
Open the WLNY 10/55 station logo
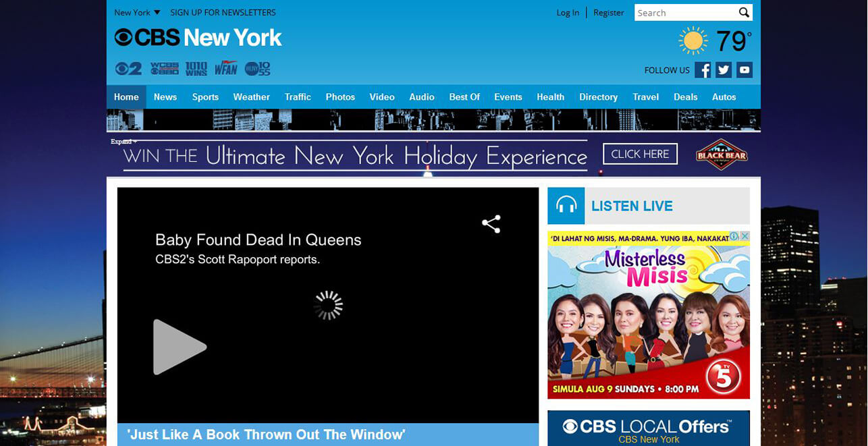click(257, 69)
